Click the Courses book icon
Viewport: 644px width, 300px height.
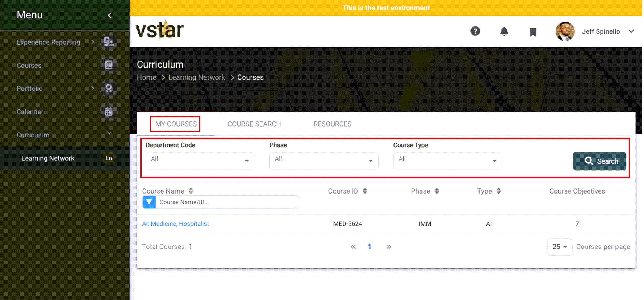(109, 65)
